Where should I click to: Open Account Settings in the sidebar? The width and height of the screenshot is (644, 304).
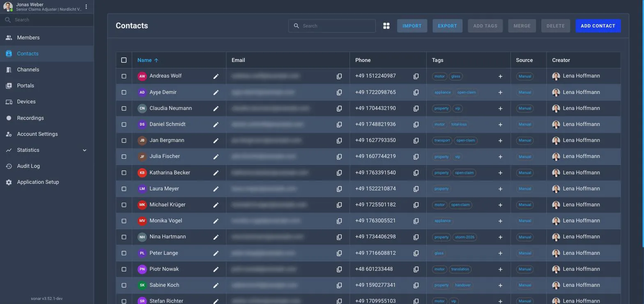[47, 134]
